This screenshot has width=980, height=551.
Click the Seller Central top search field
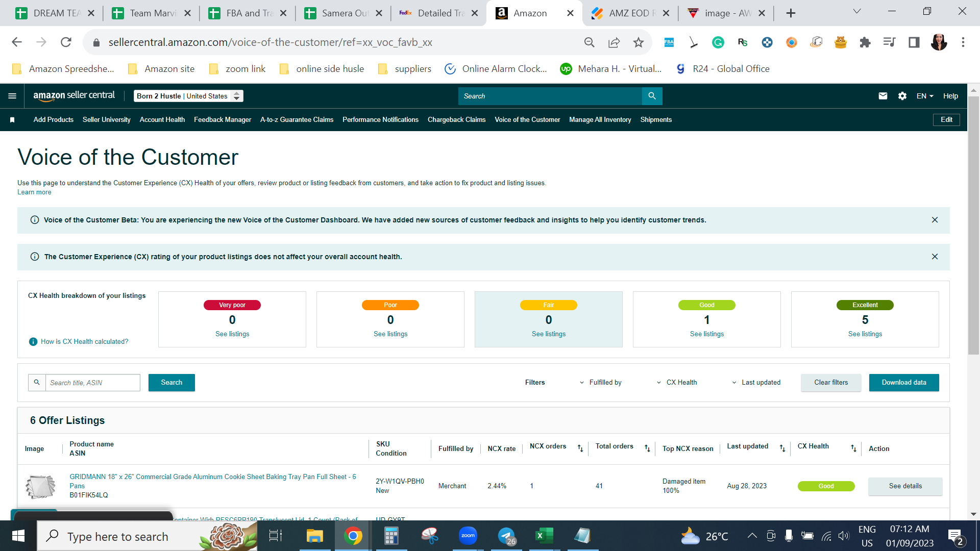(550, 96)
